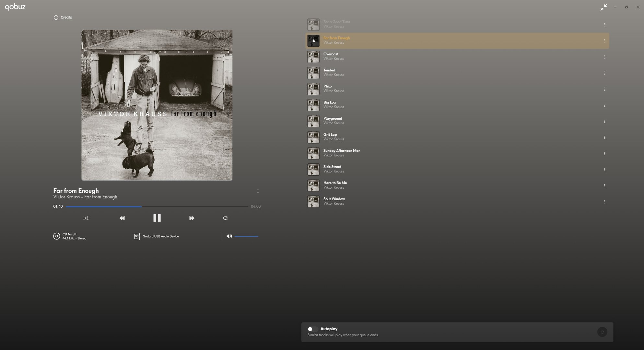Toggle repeat mode
Image resolution: width=644 pixels, height=350 pixels.
click(226, 218)
